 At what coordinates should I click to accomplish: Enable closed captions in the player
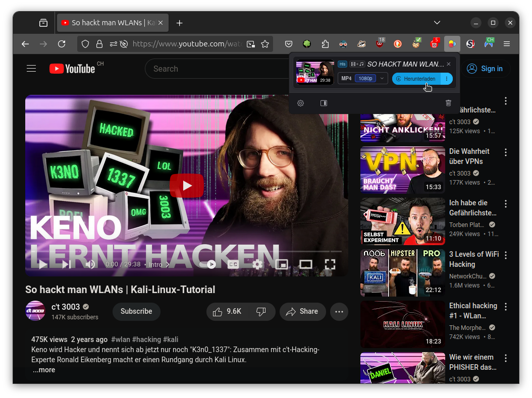(233, 264)
